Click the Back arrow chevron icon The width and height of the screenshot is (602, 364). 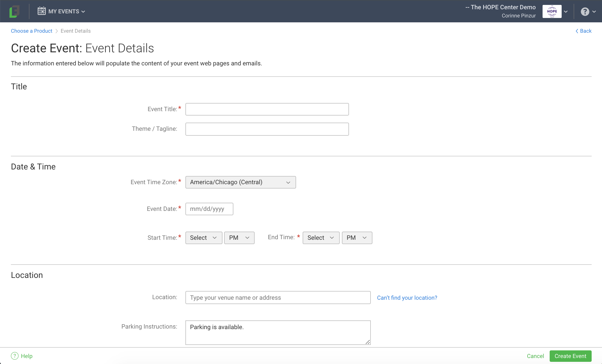577,31
